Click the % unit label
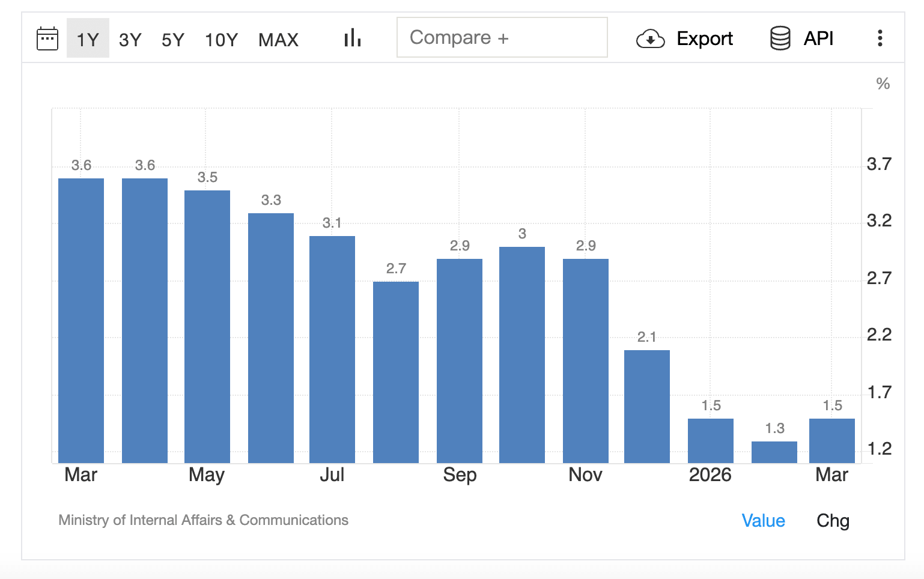Screen dimensions: 924x579 tap(883, 83)
